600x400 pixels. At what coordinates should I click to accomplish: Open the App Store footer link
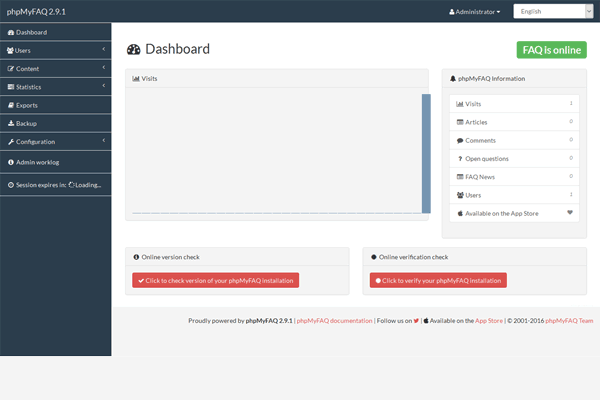click(x=489, y=321)
